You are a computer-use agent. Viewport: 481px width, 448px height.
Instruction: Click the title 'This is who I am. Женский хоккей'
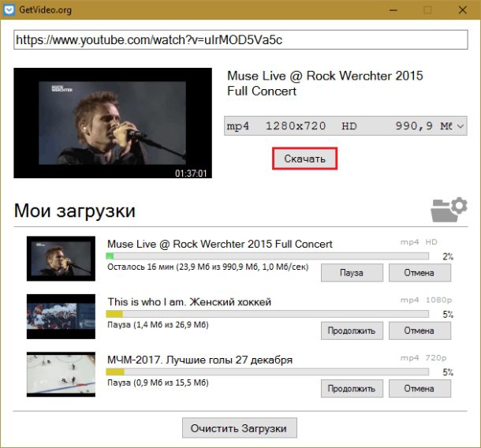(189, 302)
